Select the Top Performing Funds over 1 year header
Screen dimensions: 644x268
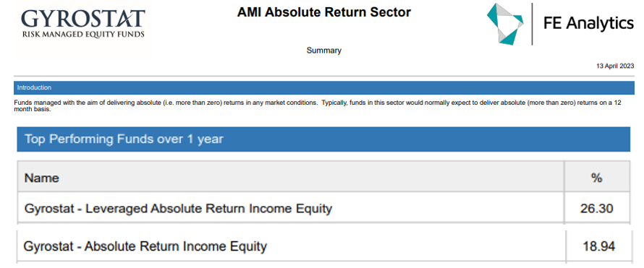323,139
